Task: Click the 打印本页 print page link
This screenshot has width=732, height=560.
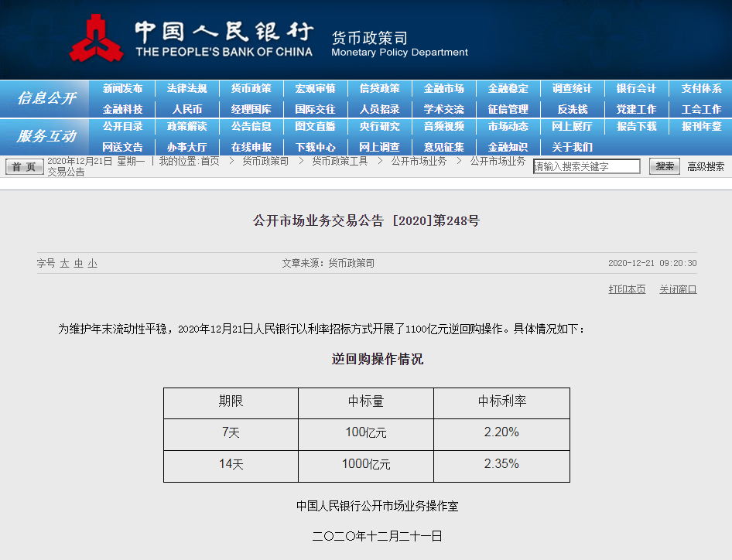Action: pyautogui.click(x=627, y=289)
